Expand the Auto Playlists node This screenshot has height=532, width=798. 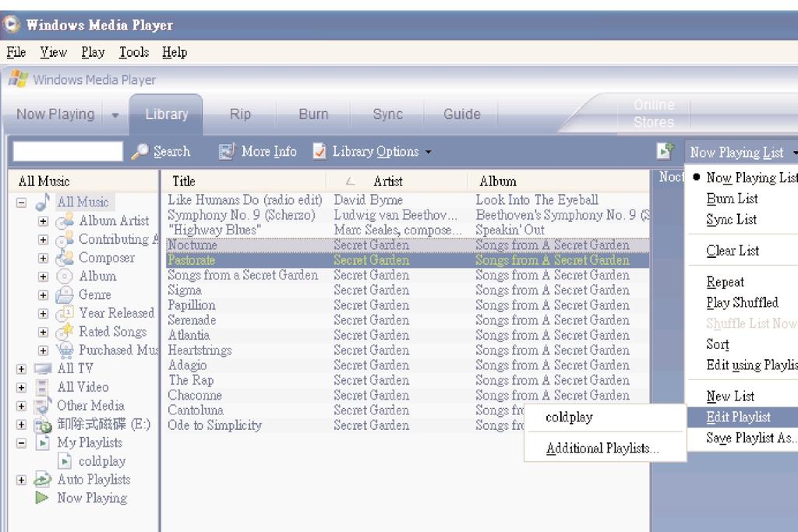[21, 480]
